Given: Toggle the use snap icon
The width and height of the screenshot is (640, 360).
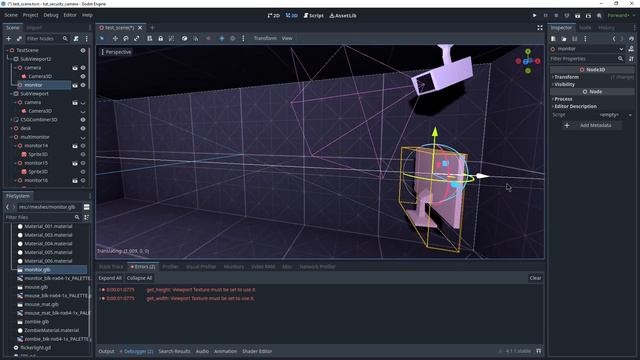Looking at the screenshot, I should pos(196,38).
